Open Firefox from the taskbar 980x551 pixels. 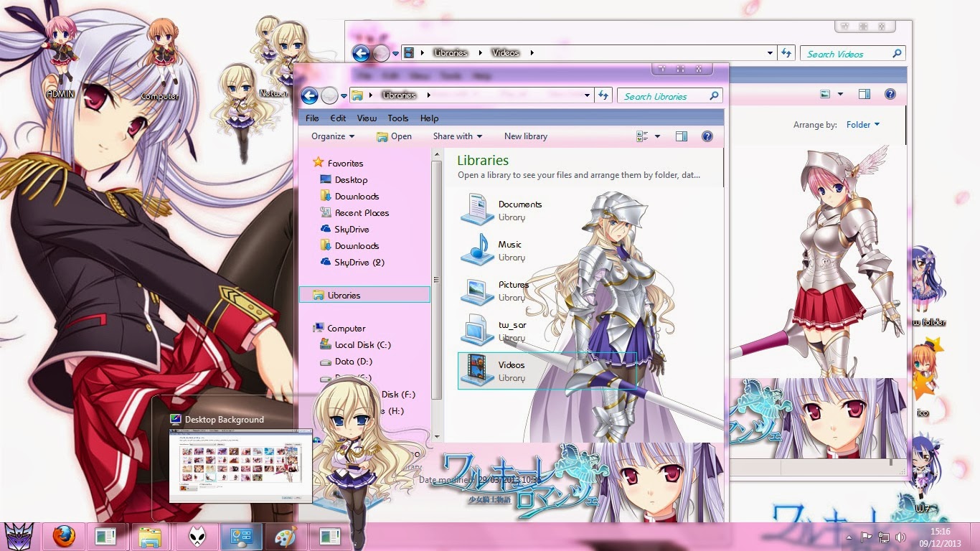click(x=64, y=535)
